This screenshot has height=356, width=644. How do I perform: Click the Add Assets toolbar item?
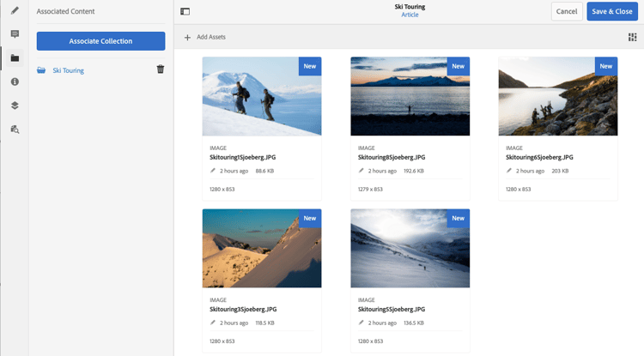point(205,37)
